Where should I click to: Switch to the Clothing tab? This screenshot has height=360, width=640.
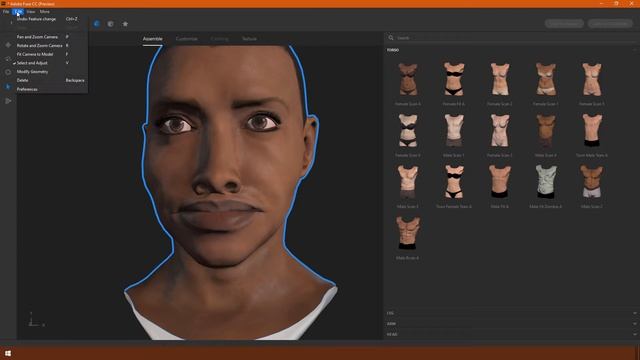220,39
